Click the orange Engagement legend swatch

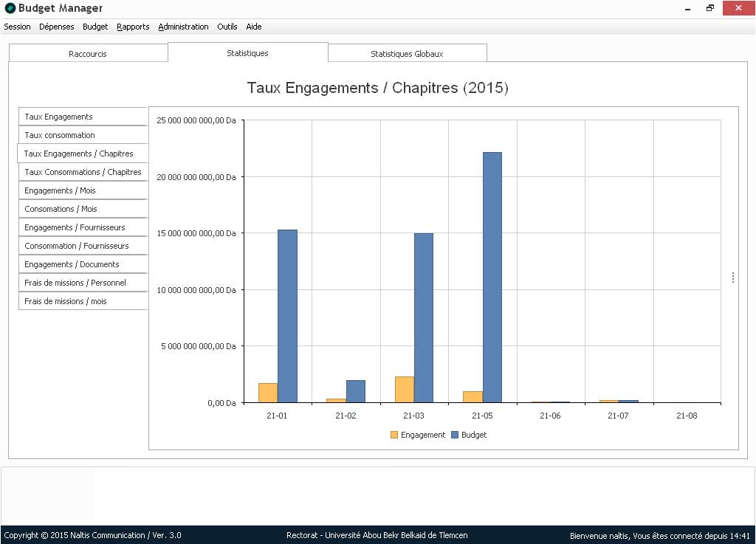394,435
